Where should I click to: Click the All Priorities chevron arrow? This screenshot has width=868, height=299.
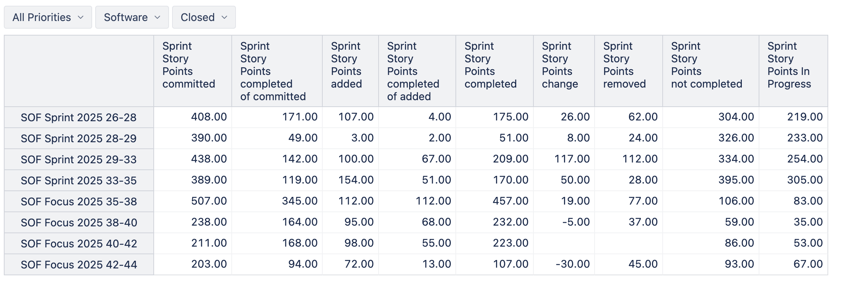(x=81, y=17)
